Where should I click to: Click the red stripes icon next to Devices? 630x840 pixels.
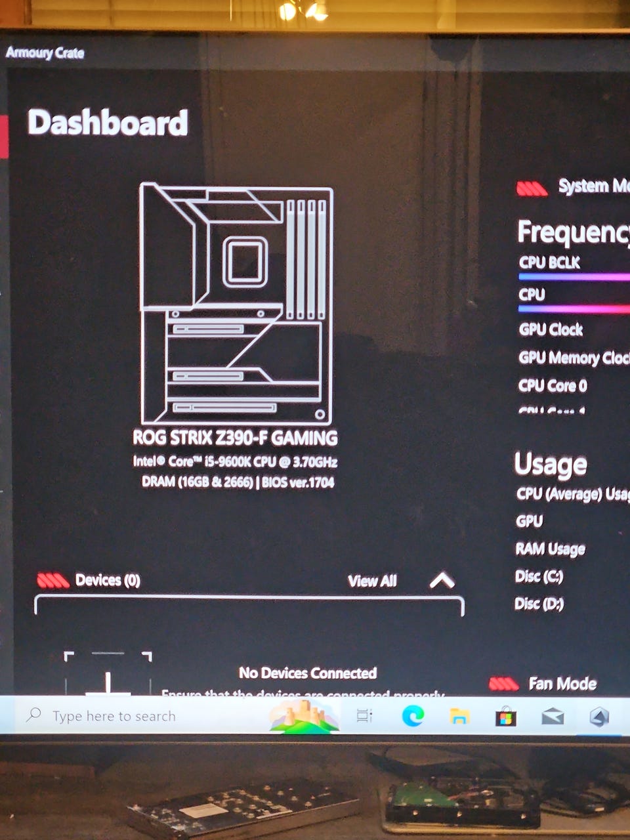(53, 580)
